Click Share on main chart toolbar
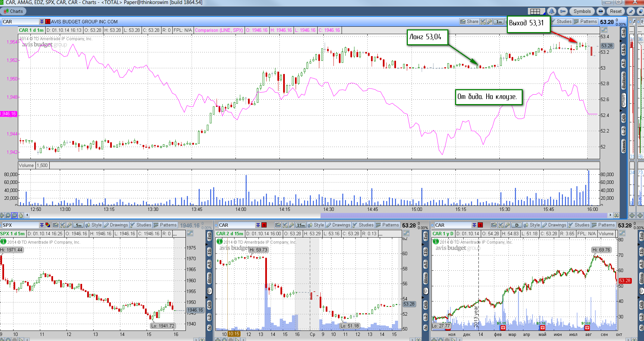644x341 pixels. pyautogui.click(x=469, y=22)
